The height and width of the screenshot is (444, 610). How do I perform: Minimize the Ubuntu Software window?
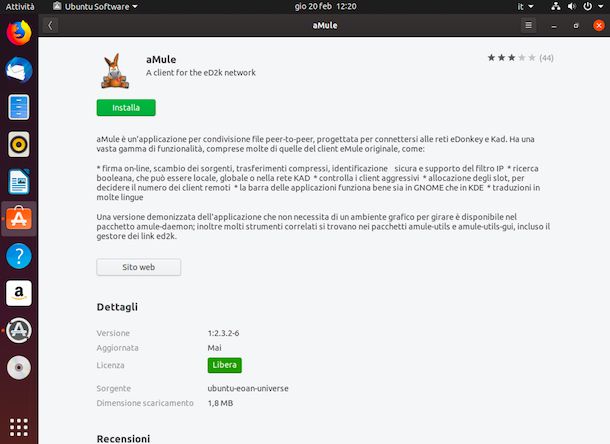coord(554,26)
